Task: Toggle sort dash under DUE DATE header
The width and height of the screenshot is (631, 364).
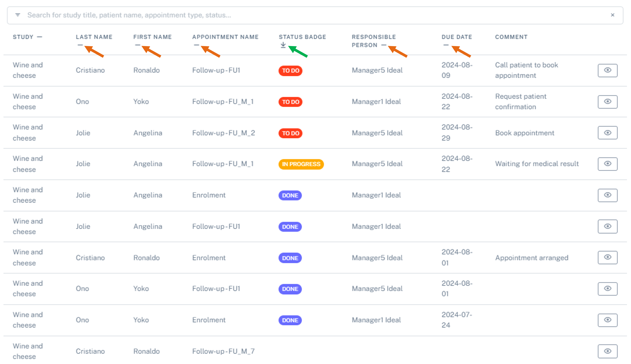Action: [x=446, y=45]
